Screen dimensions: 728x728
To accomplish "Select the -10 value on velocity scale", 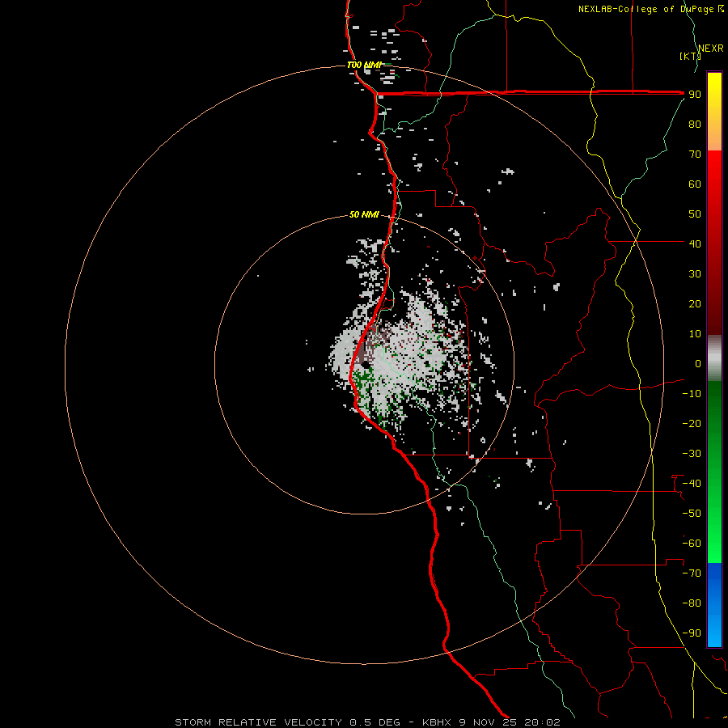I will click(x=692, y=394).
